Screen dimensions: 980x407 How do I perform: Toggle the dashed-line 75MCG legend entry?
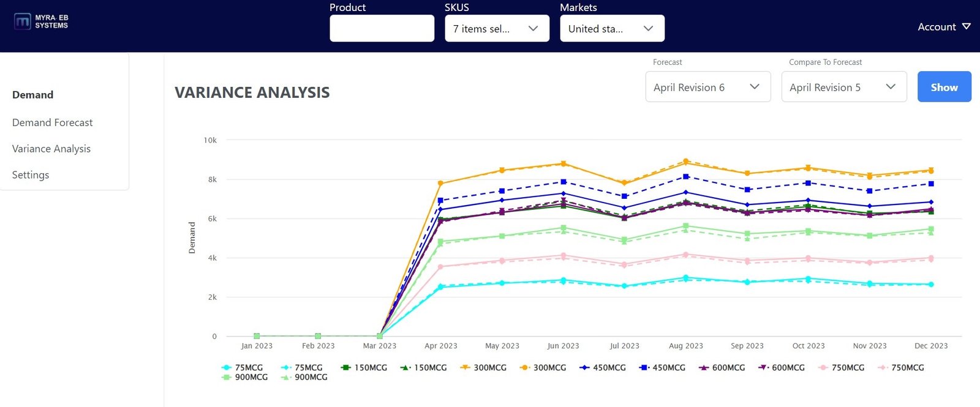[301, 368]
